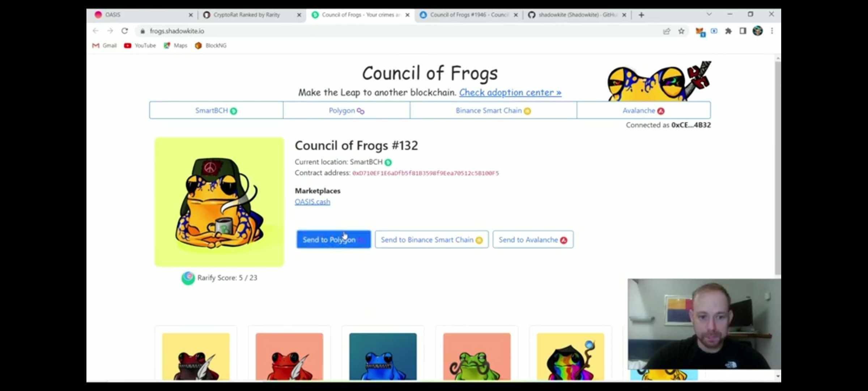Open the Extensions puzzle-piece menu
Screen dimensions: 868x391
[x=728, y=31]
